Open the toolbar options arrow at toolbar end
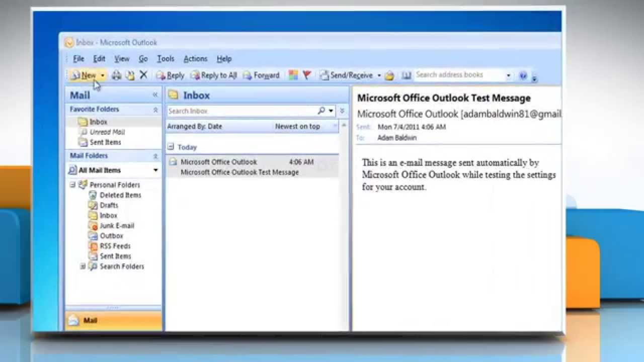Image resolution: width=644 pixels, height=362 pixels. [x=534, y=77]
